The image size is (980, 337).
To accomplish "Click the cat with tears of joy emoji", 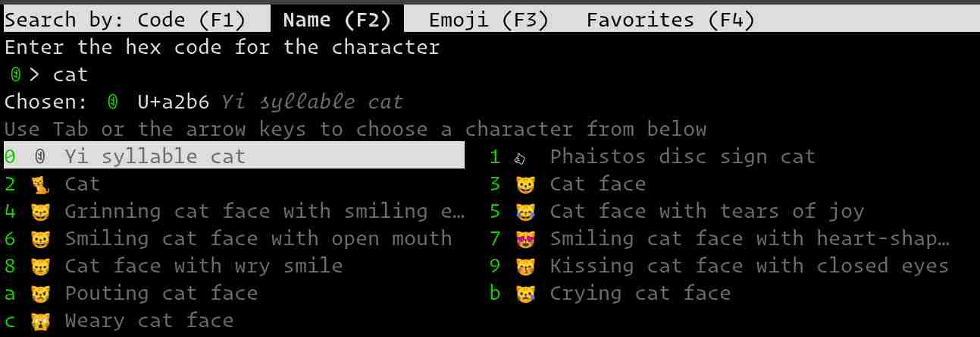I will click(x=524, y=212).
